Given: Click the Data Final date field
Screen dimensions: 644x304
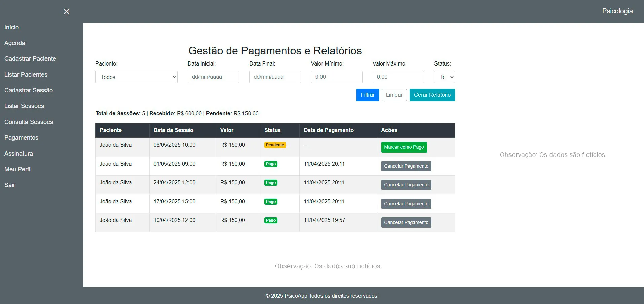Looking at the screenshot, I should point(275,77).
